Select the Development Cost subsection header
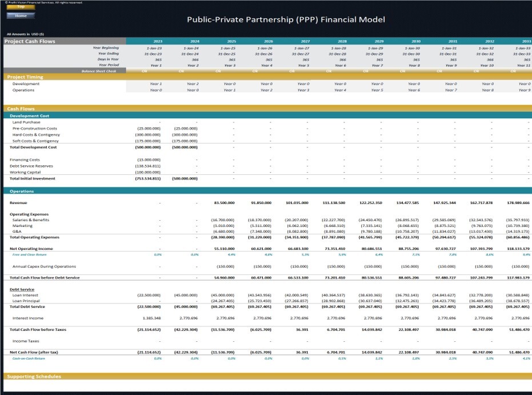 (27, 114)
